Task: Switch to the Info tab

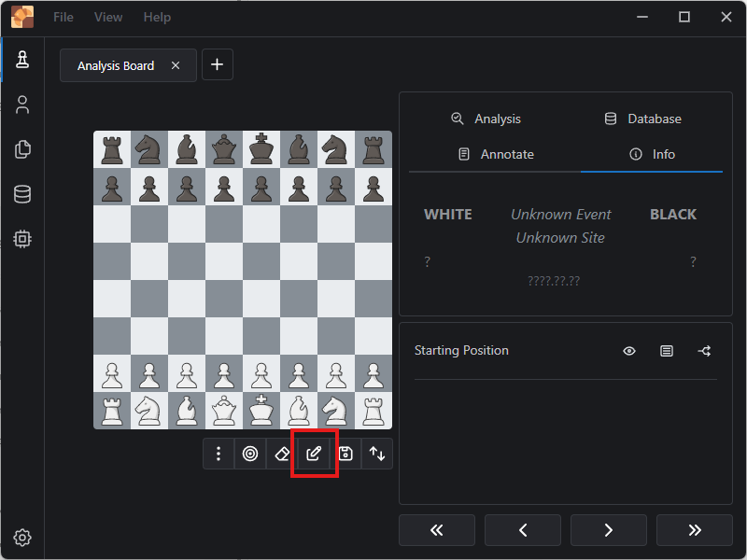Action: (652, 154)
